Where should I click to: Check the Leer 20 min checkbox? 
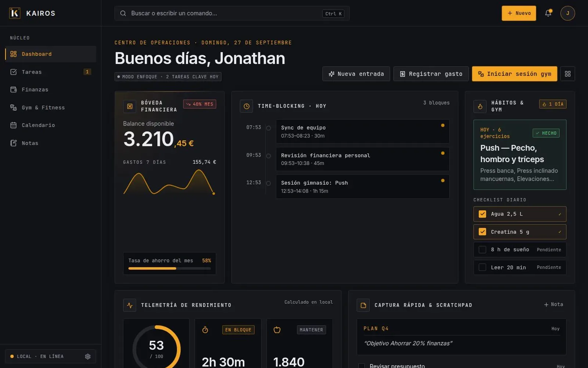483,268
